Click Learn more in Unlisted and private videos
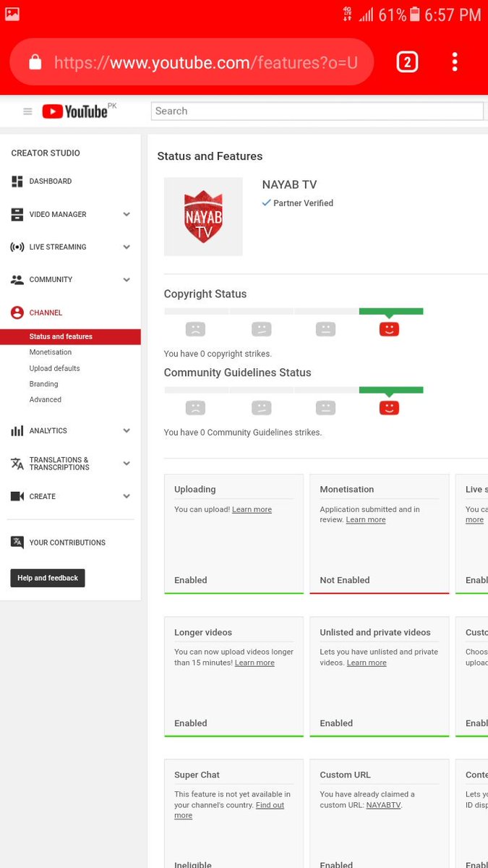Screen dimensions: 488x868 pyautogui.click(x=367, y=663)
